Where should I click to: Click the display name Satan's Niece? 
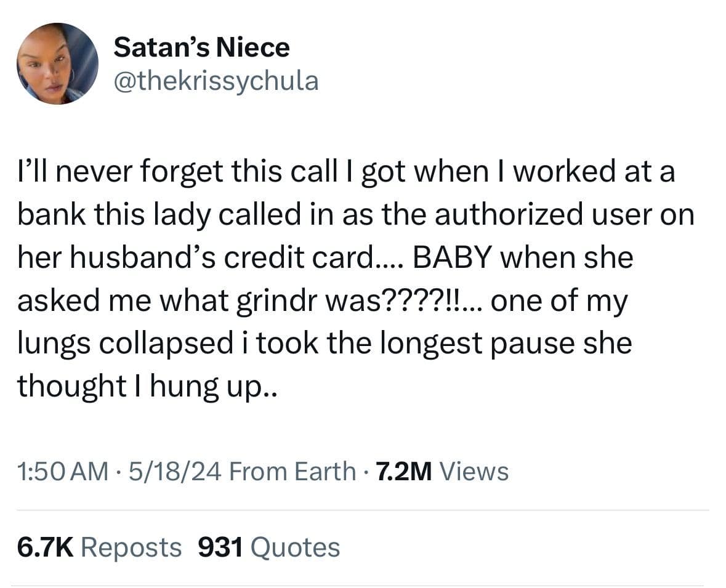pyautogui.click(x=201, y=47)
